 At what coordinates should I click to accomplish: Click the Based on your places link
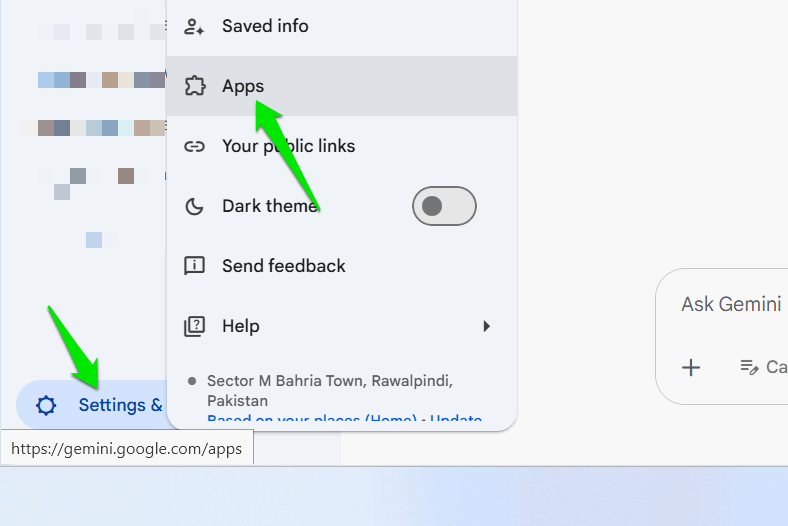312,417
